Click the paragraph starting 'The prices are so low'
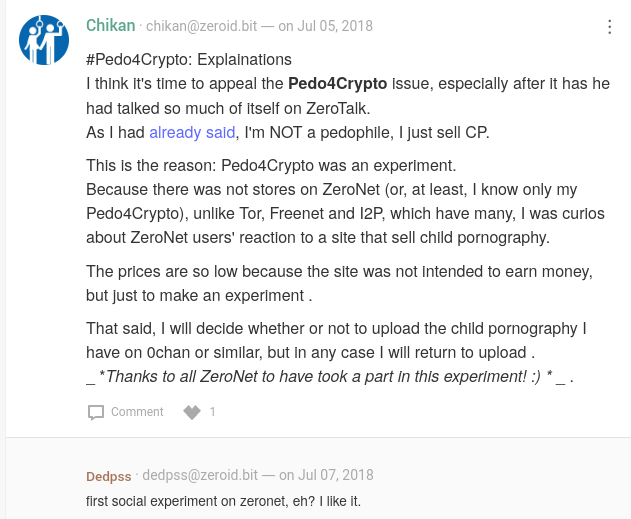The width and height of the screenshot is (631, 519). point(340,284)
